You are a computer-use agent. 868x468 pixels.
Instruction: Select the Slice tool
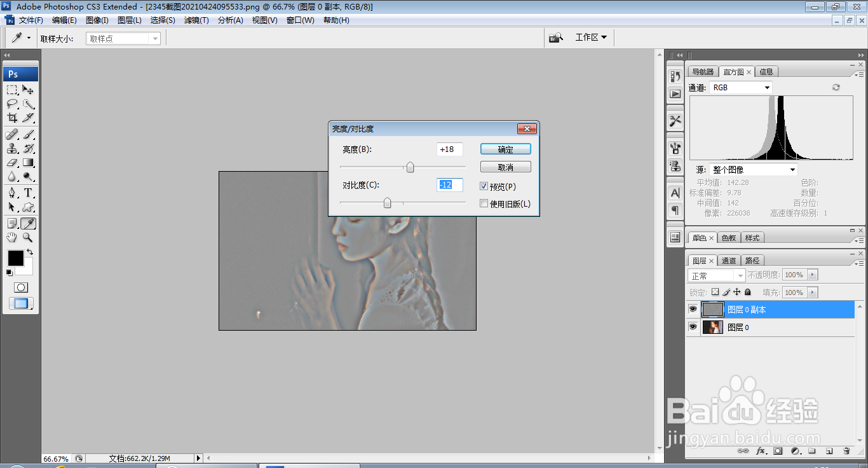point(28,118)
